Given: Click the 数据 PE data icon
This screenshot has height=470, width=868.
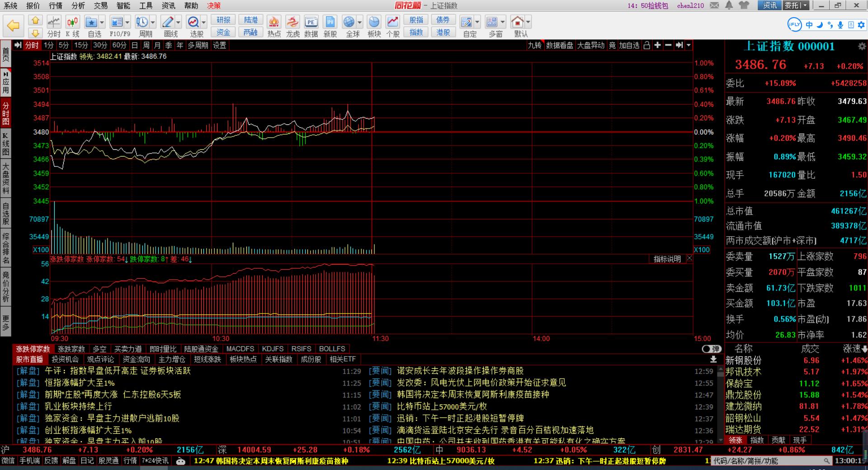Looking at the screenshot, I should (311, 26).
